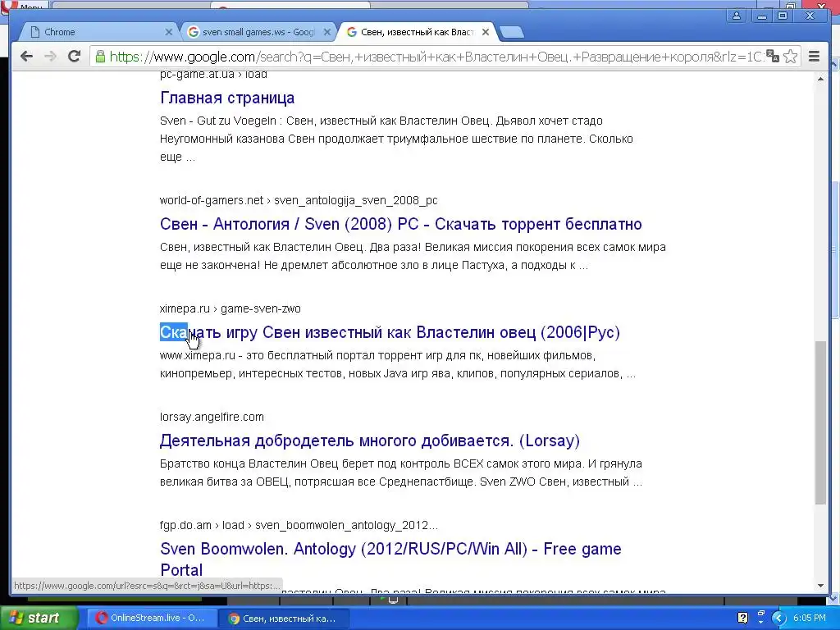Close the Свен, известный как Власт tab

click(486, 32)
